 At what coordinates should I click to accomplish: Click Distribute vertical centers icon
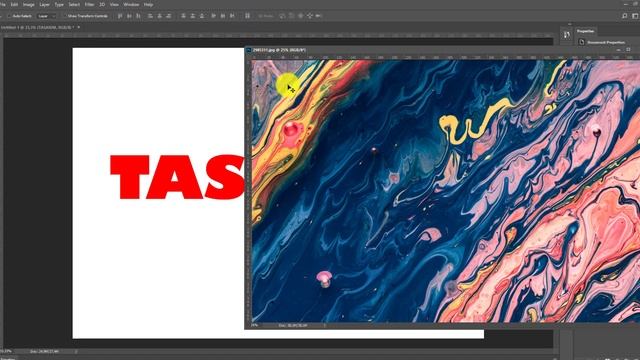[192, 16]
